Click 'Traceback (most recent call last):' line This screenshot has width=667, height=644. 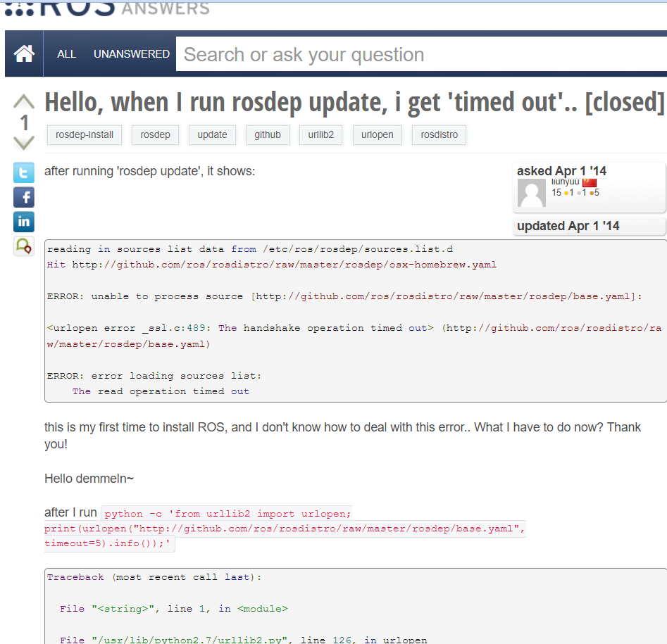[154, 577]
